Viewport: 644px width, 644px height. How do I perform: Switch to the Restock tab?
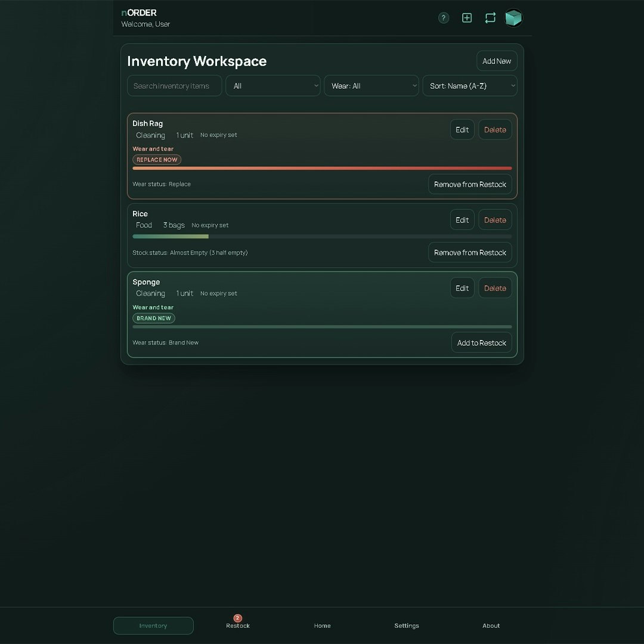[238, 626]
